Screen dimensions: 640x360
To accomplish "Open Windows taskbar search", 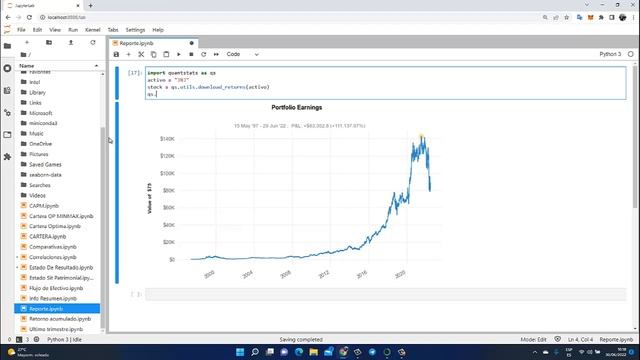I will tap(255, 352).
